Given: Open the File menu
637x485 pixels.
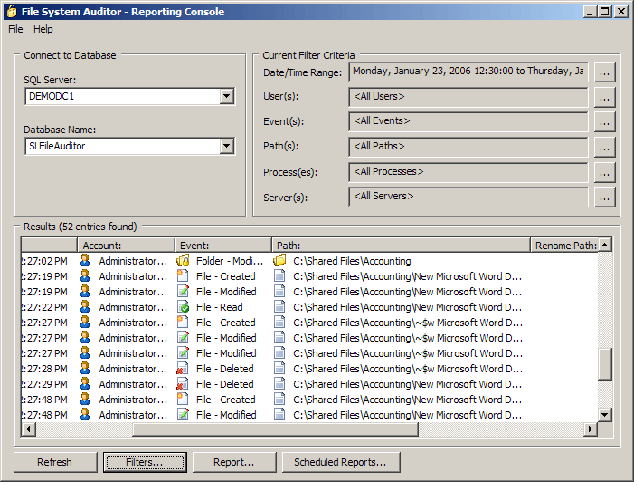Looking at the screenshot, I should tap(15, 30).
